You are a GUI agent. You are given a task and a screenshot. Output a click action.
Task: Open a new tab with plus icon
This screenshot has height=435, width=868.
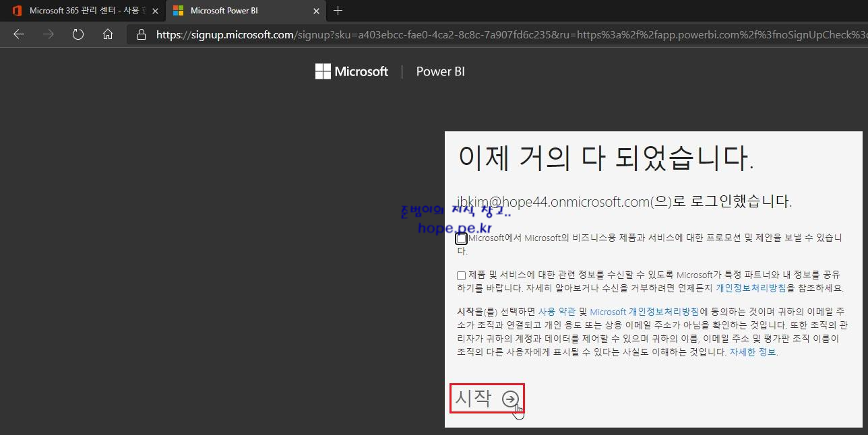coord(338,11)
